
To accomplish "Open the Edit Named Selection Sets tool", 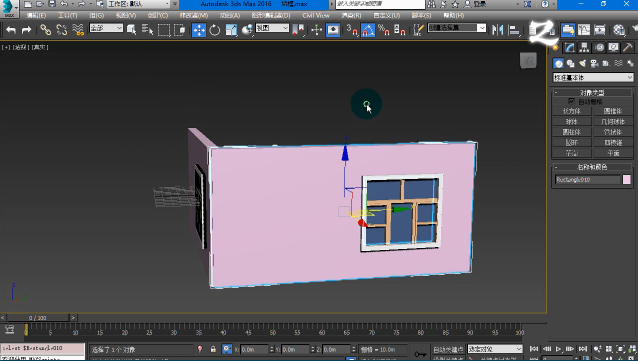I will [x=418, y=30].
